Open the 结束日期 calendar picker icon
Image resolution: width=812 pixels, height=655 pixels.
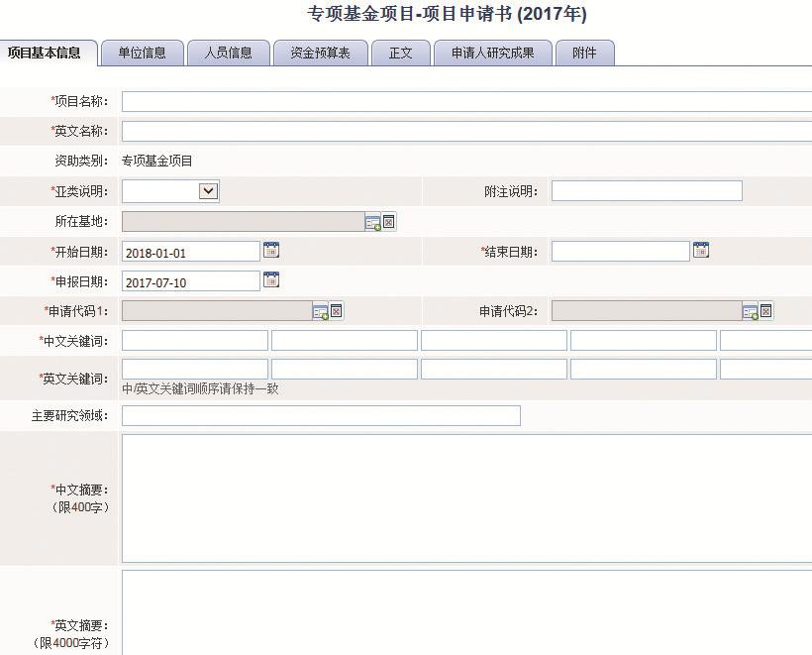[x=701, y=251]
